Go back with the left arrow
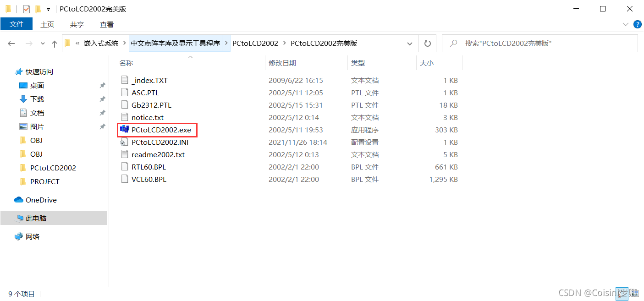Screen dimensions: 644x301 coord(11,44)
